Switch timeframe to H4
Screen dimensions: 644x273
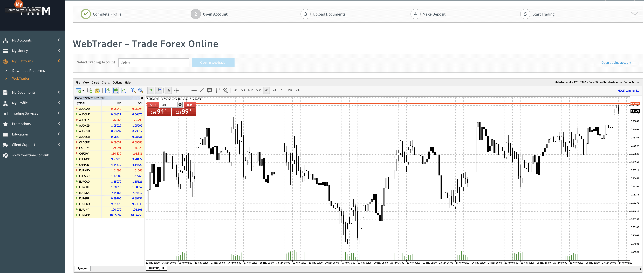pyautogui.click(x=274, y=91)
